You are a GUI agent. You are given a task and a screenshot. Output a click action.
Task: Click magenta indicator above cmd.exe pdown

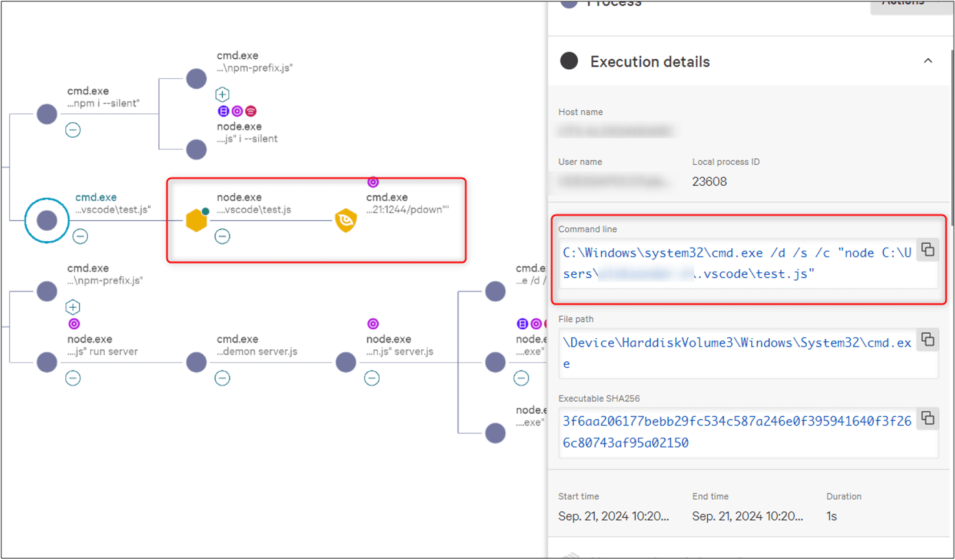[373, 182]
